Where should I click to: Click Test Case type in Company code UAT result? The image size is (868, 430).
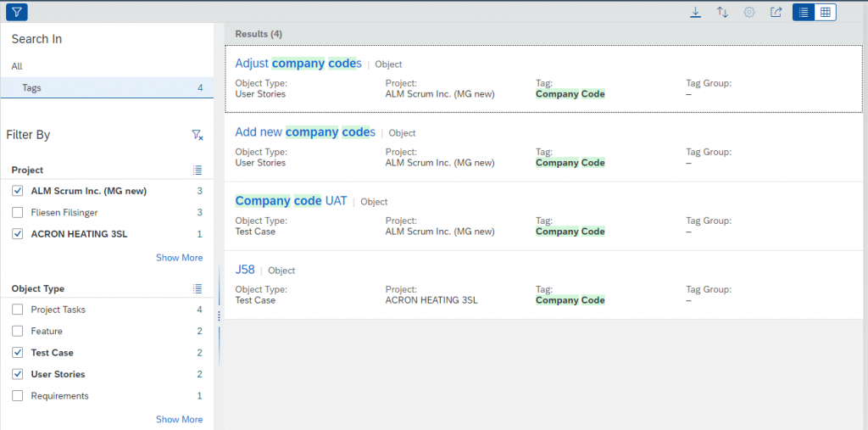tap(255, 232)
